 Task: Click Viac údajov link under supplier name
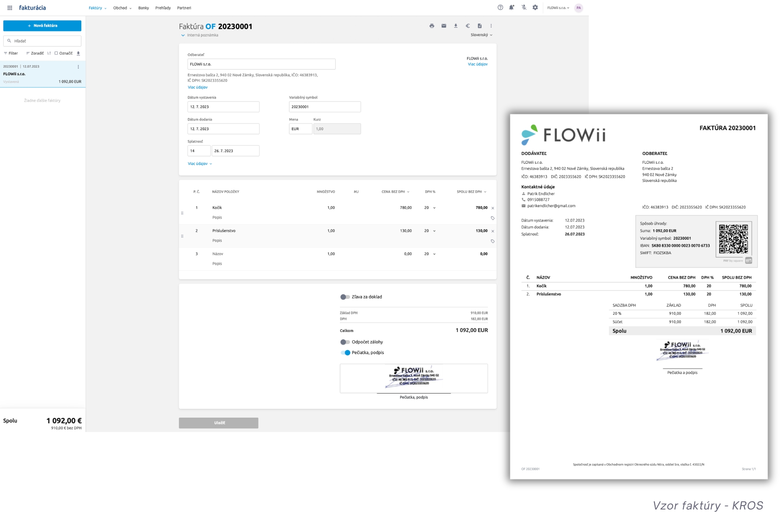tap(478, 64)
